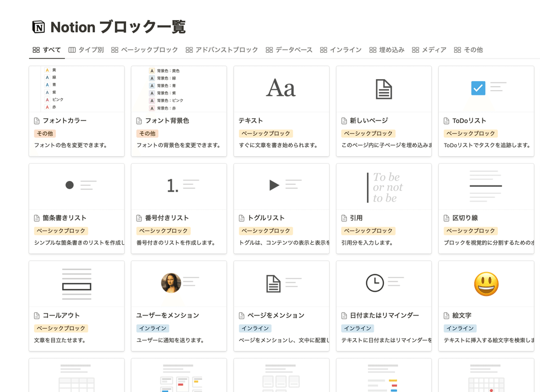This screenshot has width=540, height=392.
Task: Switch to the その他 tab
Action: (468, 50)
